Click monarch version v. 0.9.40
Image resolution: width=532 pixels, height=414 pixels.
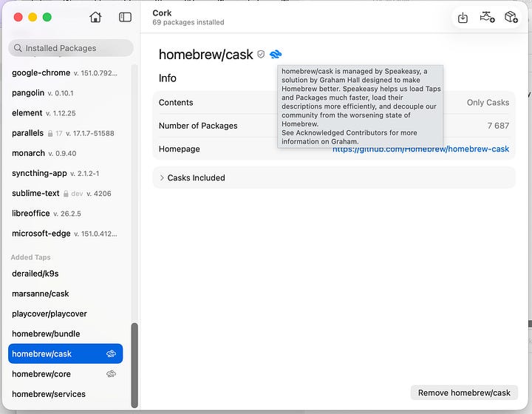(62, 153)
